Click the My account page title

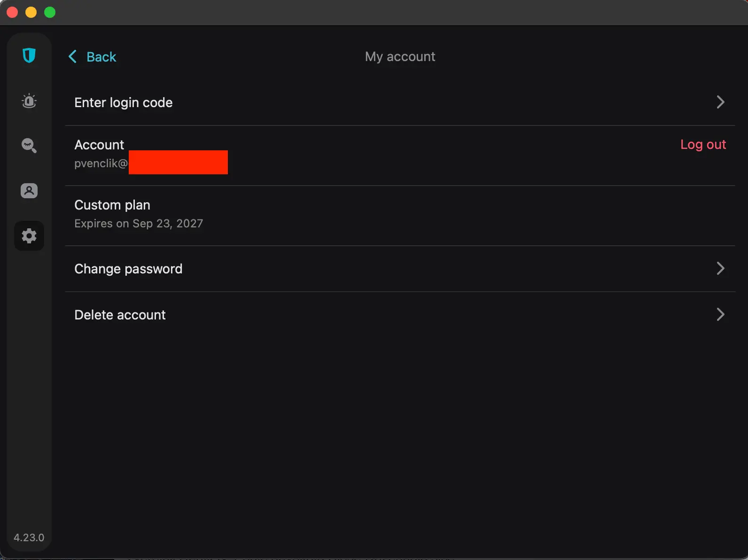click(400, 56)
